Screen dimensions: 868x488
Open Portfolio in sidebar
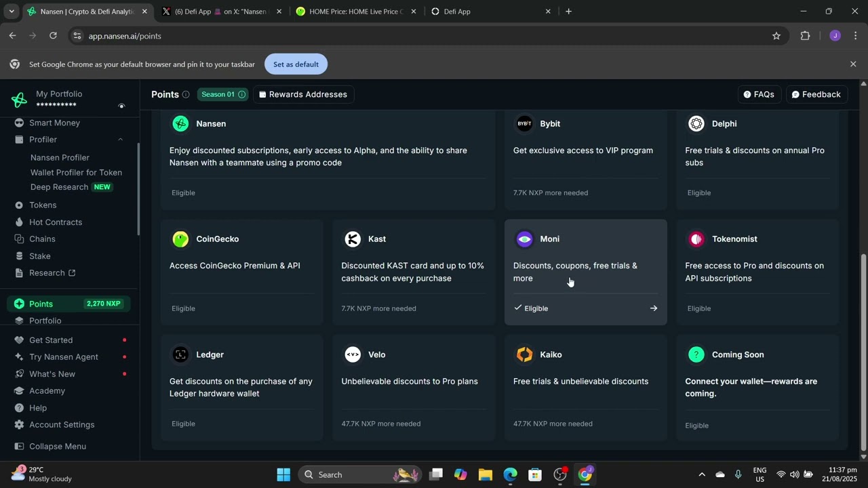point(45,321)
